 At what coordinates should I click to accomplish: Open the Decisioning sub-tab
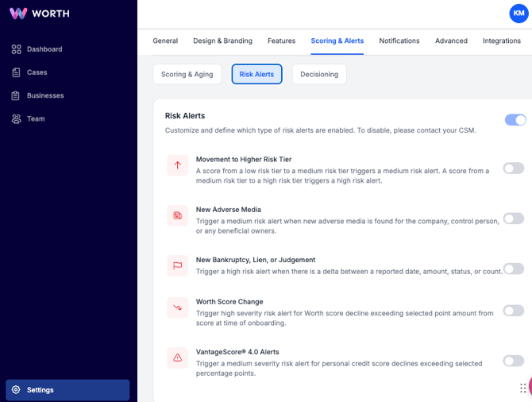319,74
